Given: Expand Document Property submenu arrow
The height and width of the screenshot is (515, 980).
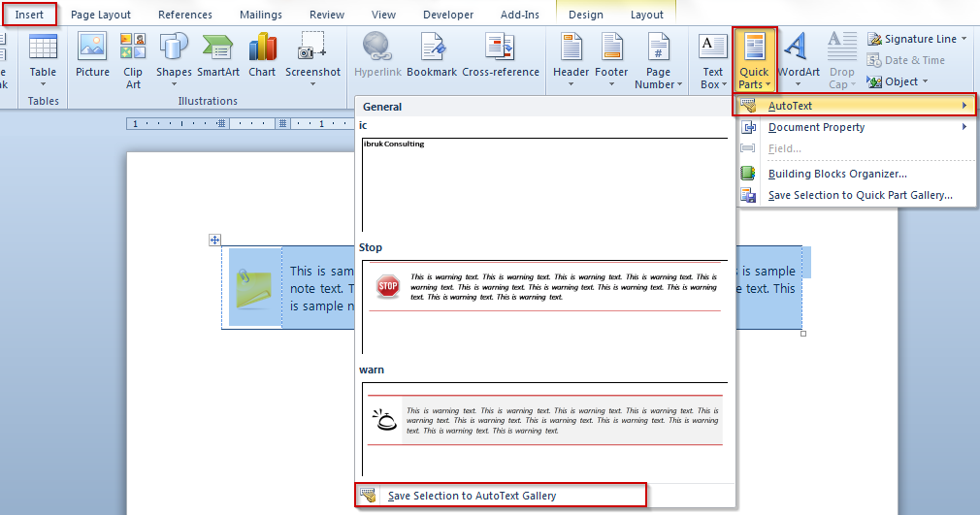Looking at the screenshot, I should (965, 127).
